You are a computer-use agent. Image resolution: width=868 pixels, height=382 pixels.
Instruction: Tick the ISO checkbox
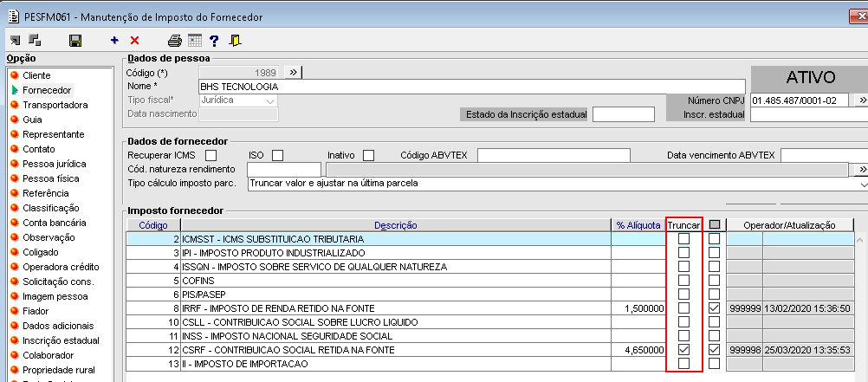click(277, 156)
